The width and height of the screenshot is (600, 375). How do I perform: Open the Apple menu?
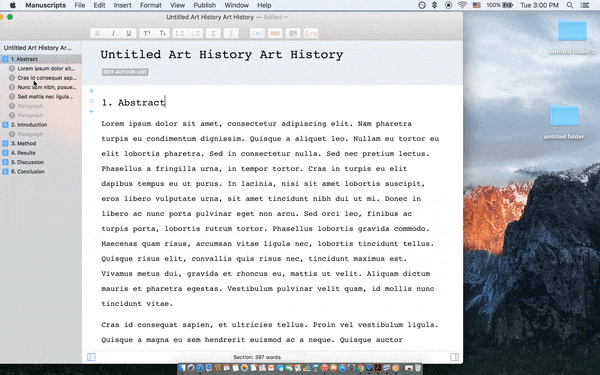(13, 5)
